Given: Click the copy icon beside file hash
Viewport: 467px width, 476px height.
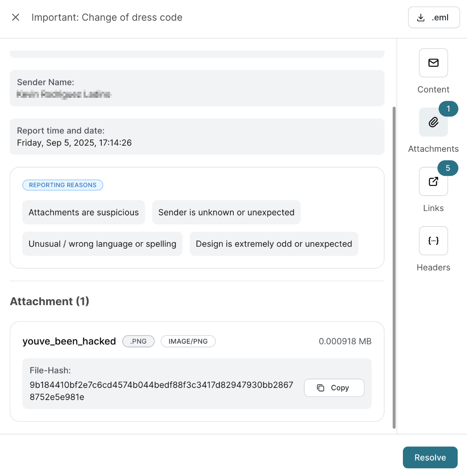Looking at the screenshot, I should click(x=321, y=388).
